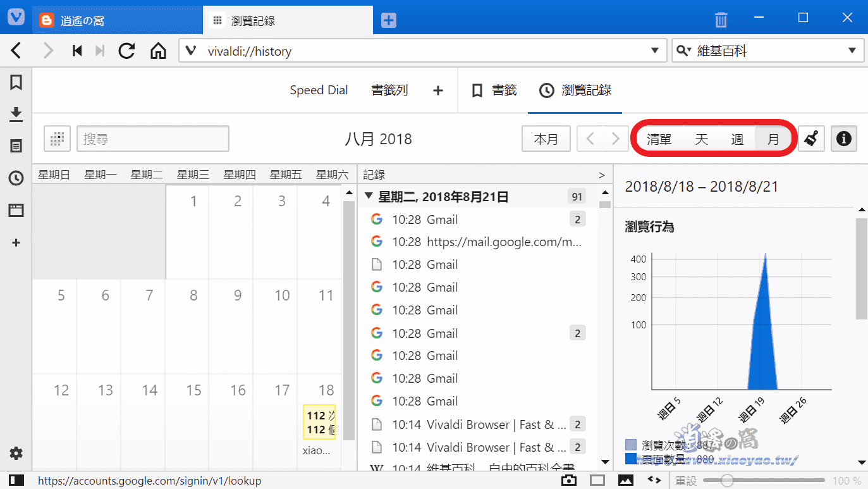Open the https://mail.google.com/m... history entry
Screen dimensions: 868x489
pyautogui.click(x=478, y=242)
